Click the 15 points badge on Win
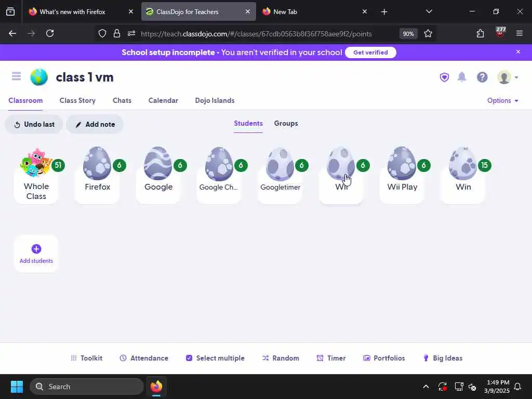532x399 pixels. pos(484,165)
